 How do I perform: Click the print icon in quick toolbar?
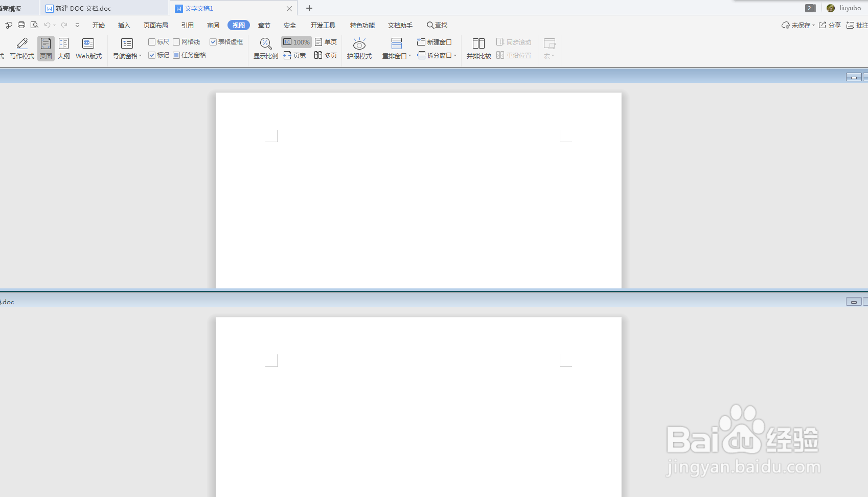point(21,25)
